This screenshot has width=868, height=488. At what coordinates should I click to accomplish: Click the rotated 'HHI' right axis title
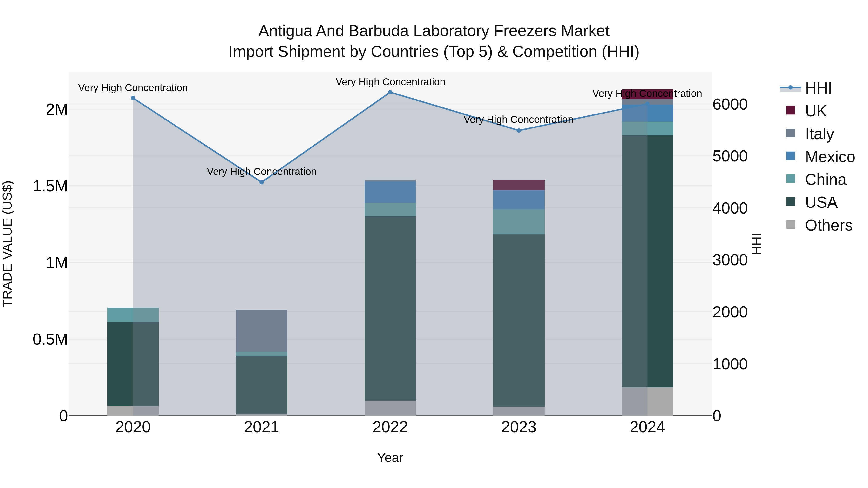756,244
